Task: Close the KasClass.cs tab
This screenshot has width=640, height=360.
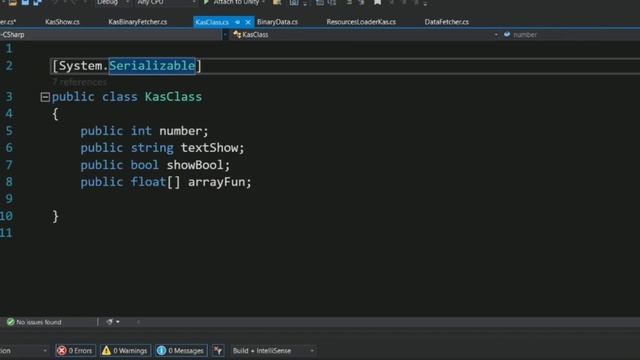Action: tap(248, 22)
